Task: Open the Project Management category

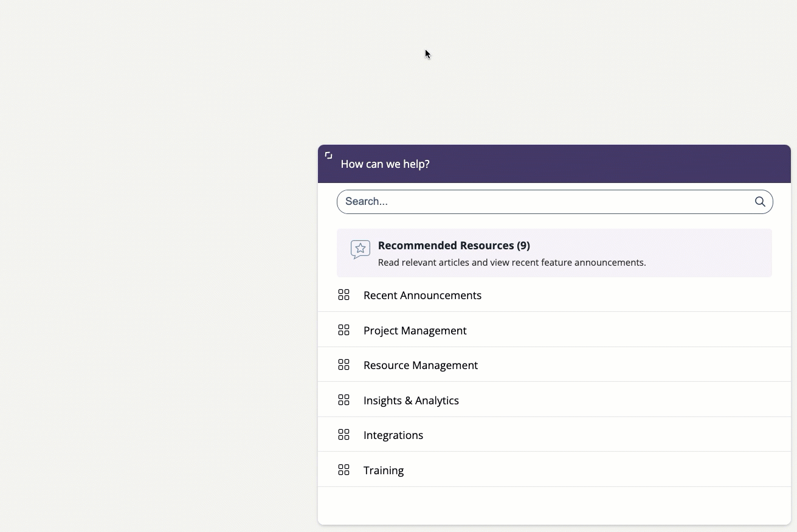Action: pyautogui.click(x=554, y=330)
